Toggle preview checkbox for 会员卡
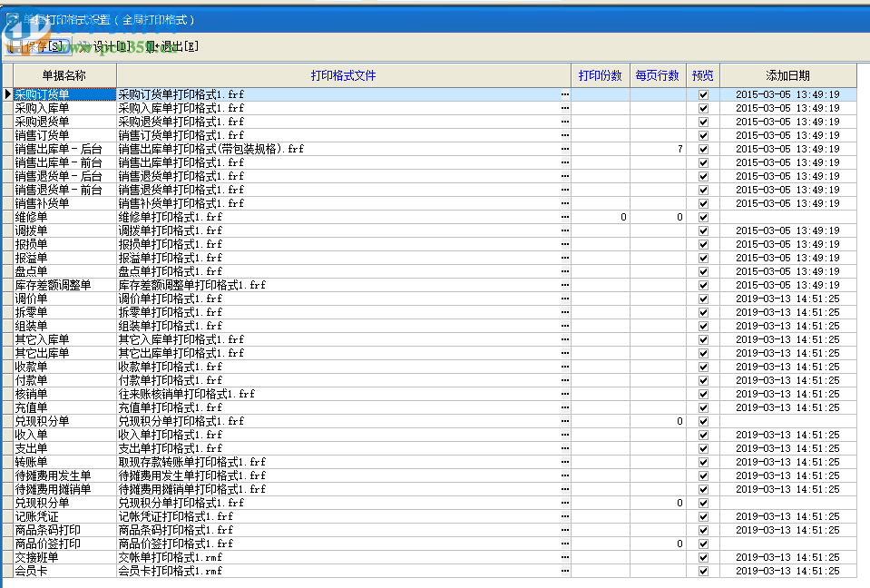Viewport: 870px width, 588px height. click(x=703, y=571)
